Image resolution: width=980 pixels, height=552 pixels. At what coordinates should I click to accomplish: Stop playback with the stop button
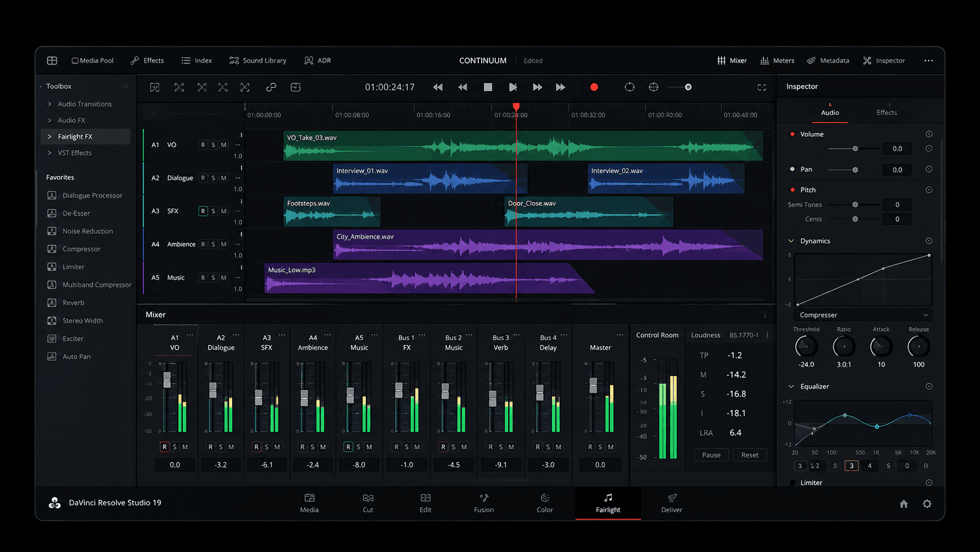[x=488, y=87]
